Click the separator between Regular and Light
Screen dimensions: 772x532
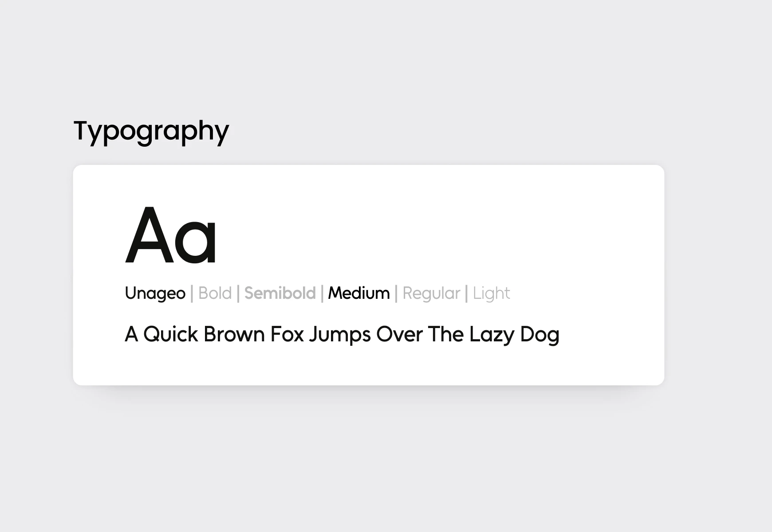466,293
